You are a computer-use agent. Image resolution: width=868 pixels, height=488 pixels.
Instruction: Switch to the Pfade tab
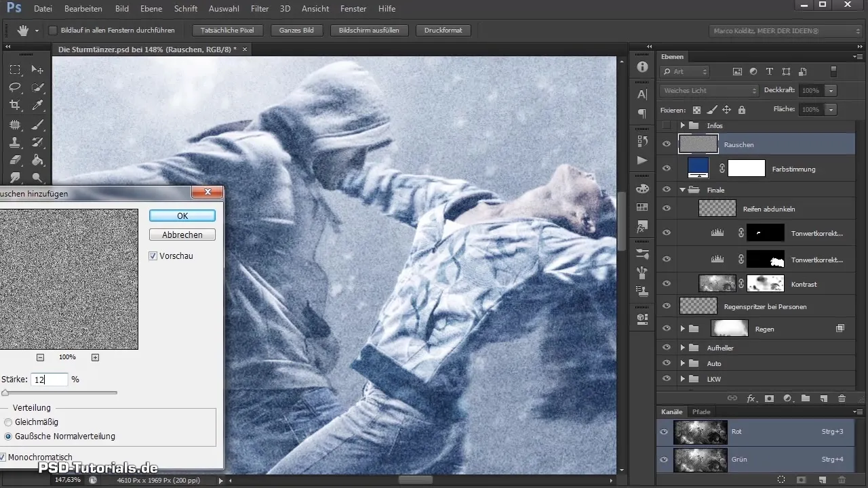(x=701, y=412)
